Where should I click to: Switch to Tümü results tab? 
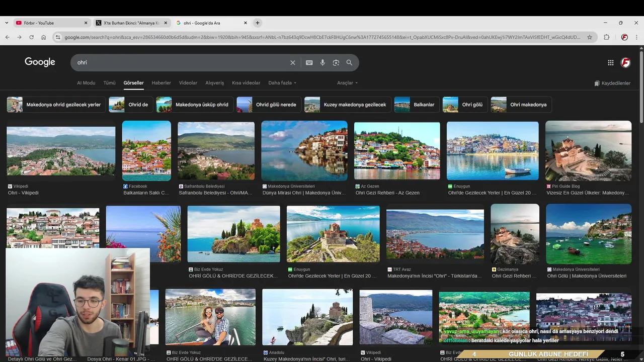click(109, 83)
